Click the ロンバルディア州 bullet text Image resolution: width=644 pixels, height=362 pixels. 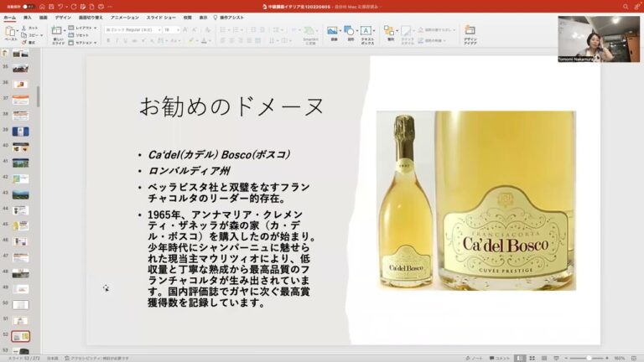(x=190, y=171)
